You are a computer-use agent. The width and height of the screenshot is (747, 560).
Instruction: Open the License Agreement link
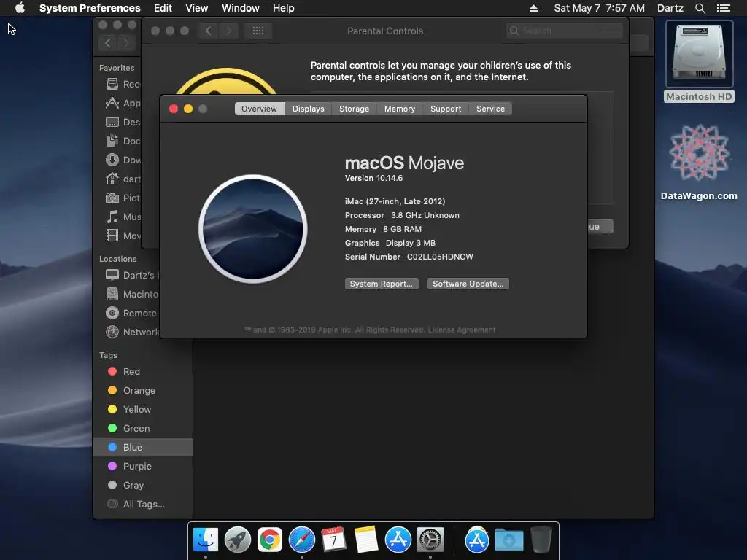click(462, 330)
